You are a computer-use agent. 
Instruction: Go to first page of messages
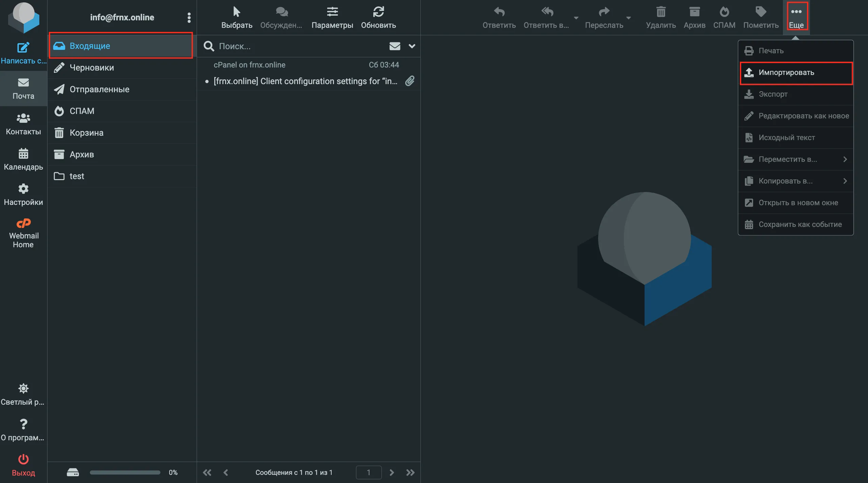207,472
